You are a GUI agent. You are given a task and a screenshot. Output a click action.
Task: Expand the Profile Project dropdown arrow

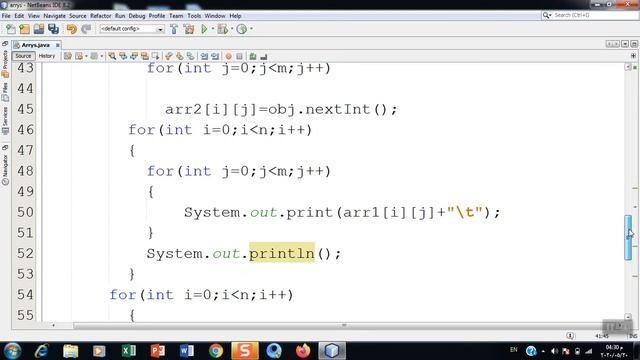(x=251, y=29)
